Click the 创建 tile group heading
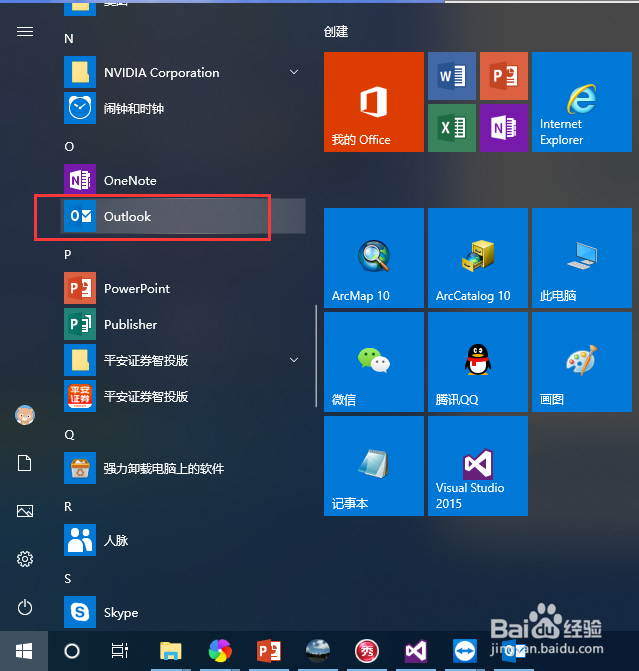The image size is (639, 671). point(336,32)
